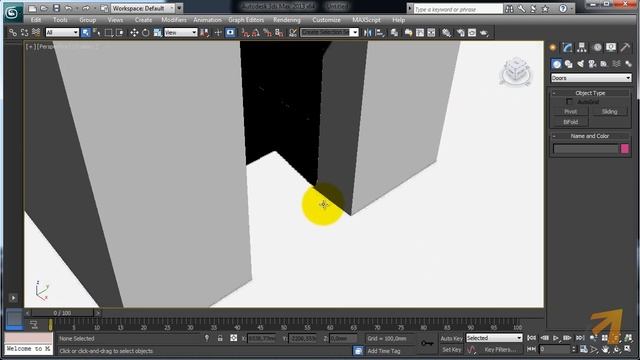Viewport: 640px width, 360px height.
Task: Open the Motion panel tab icon
Action: pos(597,48)
